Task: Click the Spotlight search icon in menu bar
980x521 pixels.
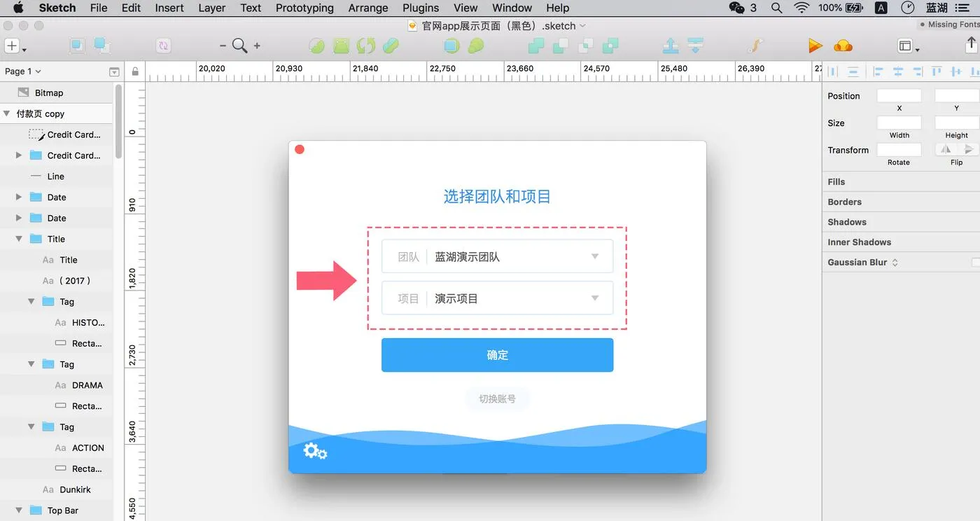Action: tap(776, 8)
